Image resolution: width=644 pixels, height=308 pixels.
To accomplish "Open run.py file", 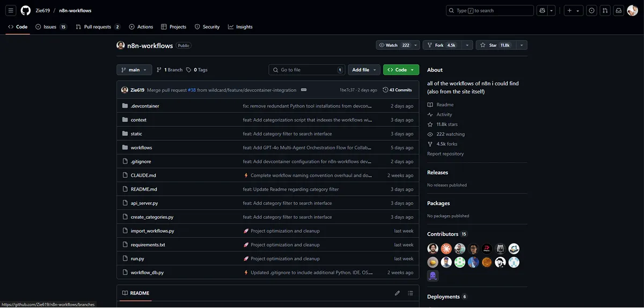I will click(137, 259).
